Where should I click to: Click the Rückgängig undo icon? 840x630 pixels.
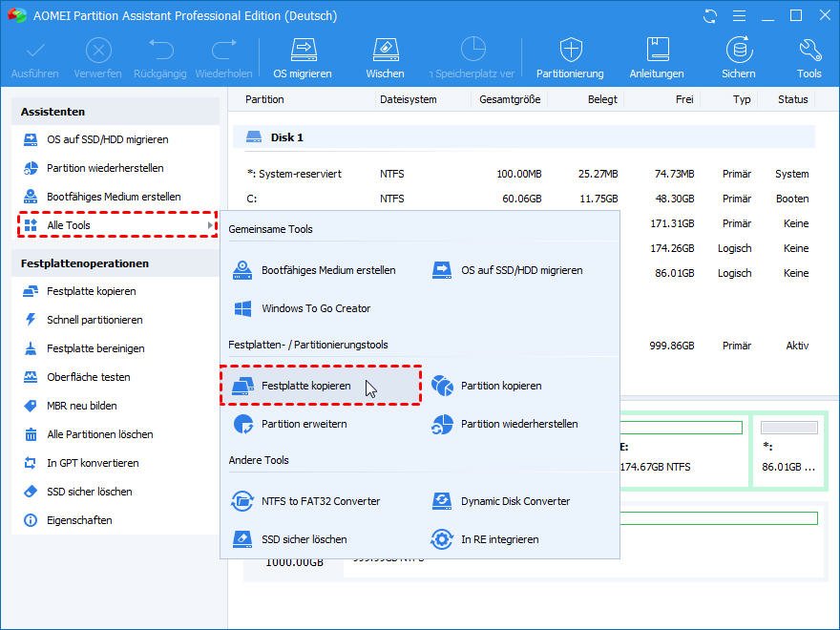click(160, 50)
